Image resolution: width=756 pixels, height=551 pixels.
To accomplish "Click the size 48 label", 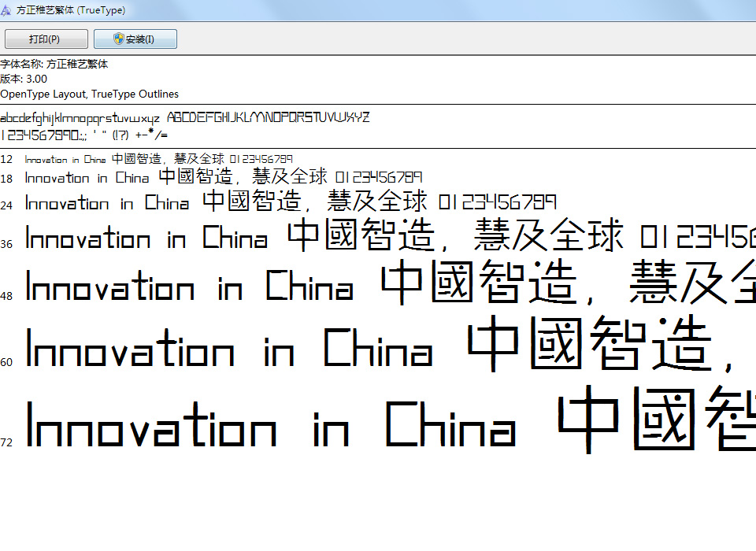I will 6,296.
